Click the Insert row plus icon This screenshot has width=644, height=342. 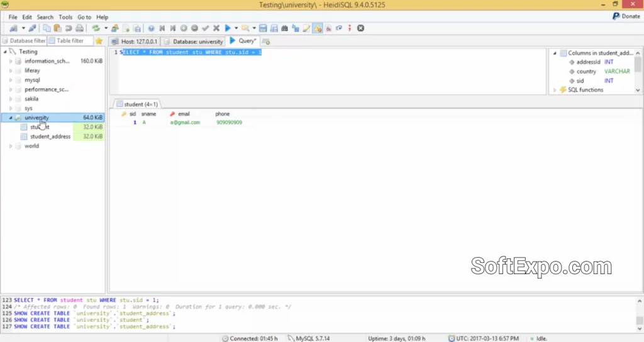(184, 28)
